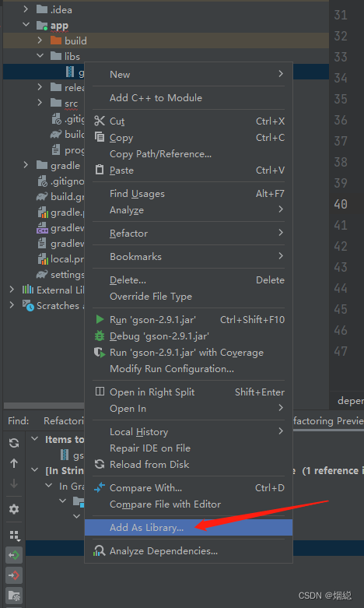The height and width of the screenshot is (608, 364).
Task: Click the Run with Coverage shield icon
Action: point(100,352)
